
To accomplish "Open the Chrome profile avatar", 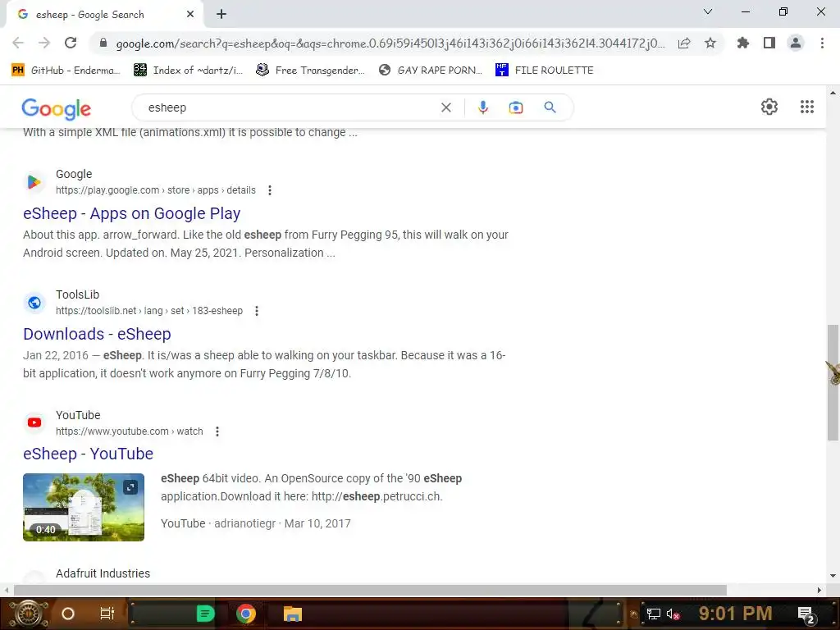I will [796, 43].
